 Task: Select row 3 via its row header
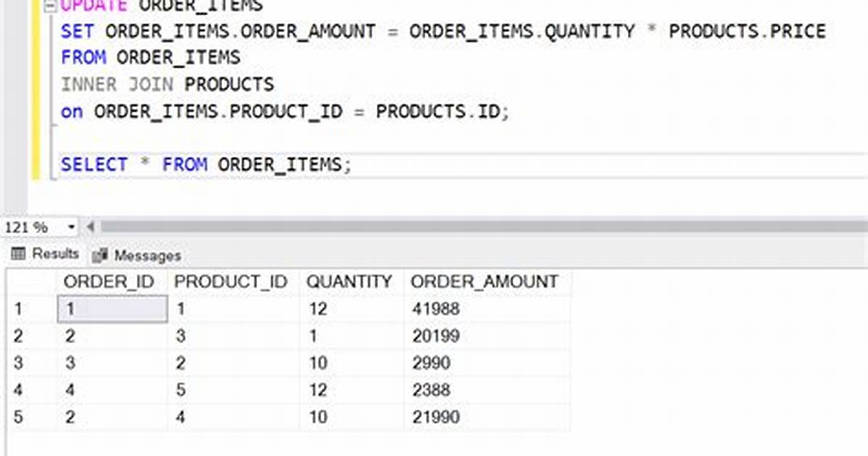coord(31,363)
